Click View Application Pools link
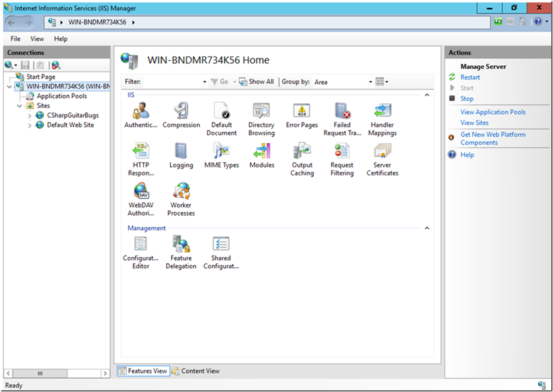 [493, 112]
